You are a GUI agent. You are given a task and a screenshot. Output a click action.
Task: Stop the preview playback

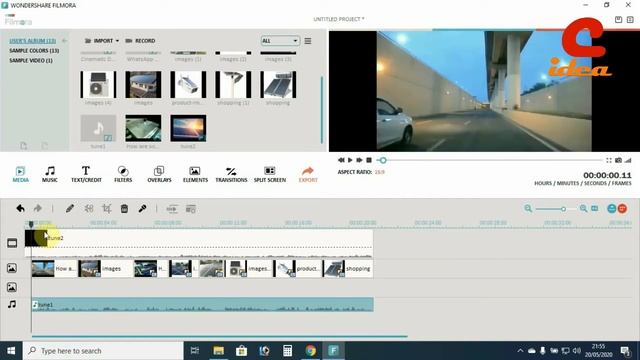click(x=369, y=160)
